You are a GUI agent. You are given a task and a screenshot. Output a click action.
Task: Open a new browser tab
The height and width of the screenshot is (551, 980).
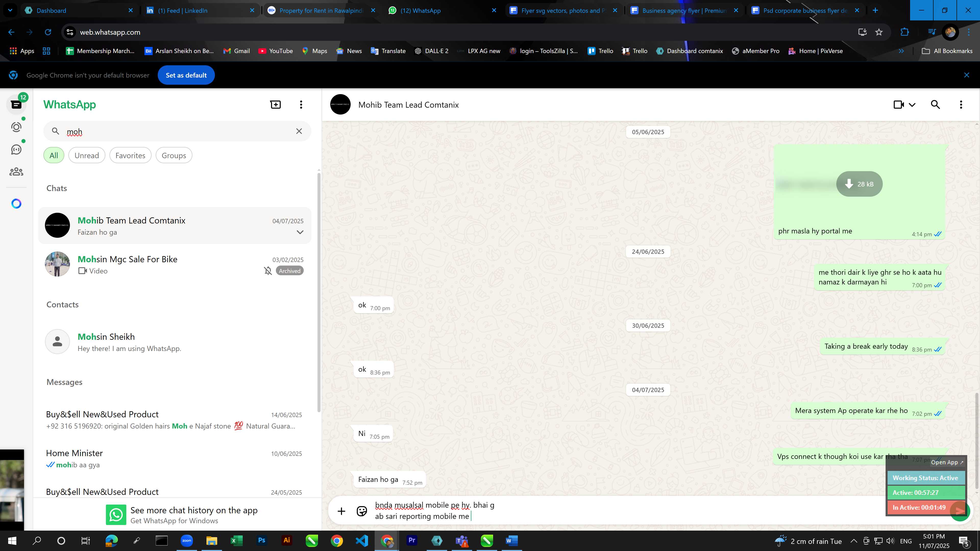[875, 10]
